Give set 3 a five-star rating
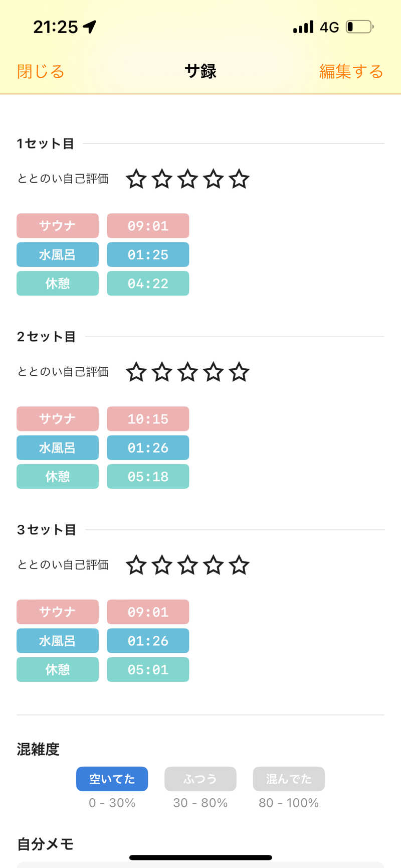 point(239,565)
